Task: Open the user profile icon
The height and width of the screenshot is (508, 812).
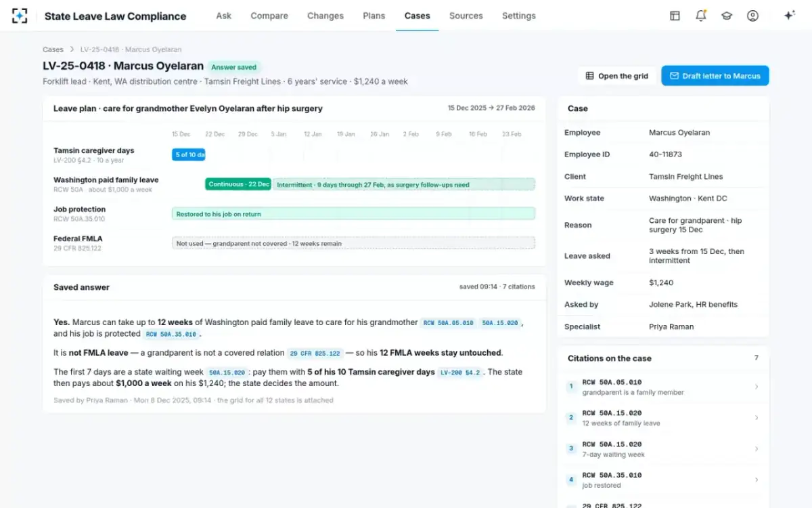Action: click(752, 16)
